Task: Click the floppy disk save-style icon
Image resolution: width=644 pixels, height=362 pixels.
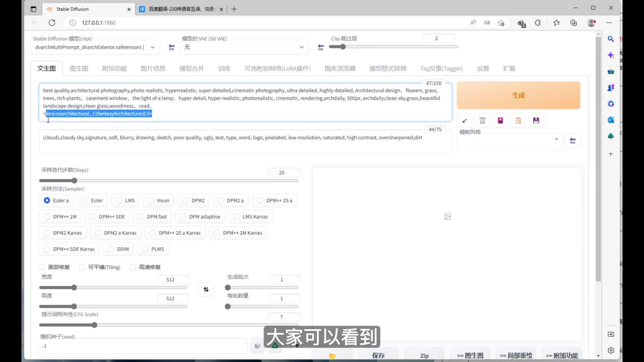Action: (x=536, y=121)
